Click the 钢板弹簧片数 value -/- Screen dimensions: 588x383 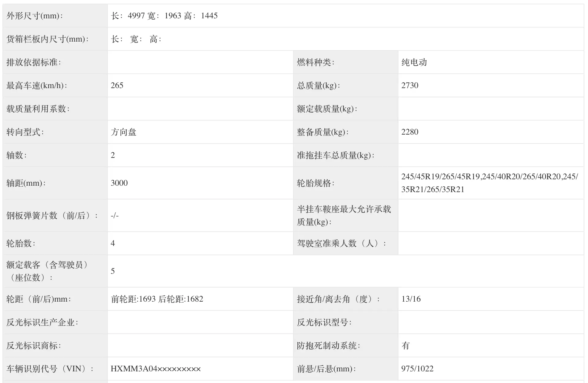coord(115,216)
